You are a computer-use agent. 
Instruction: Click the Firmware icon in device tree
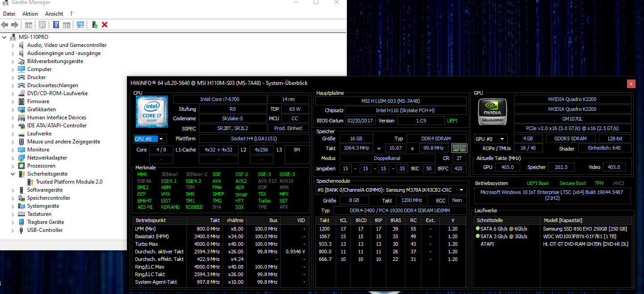pos(21,101)
